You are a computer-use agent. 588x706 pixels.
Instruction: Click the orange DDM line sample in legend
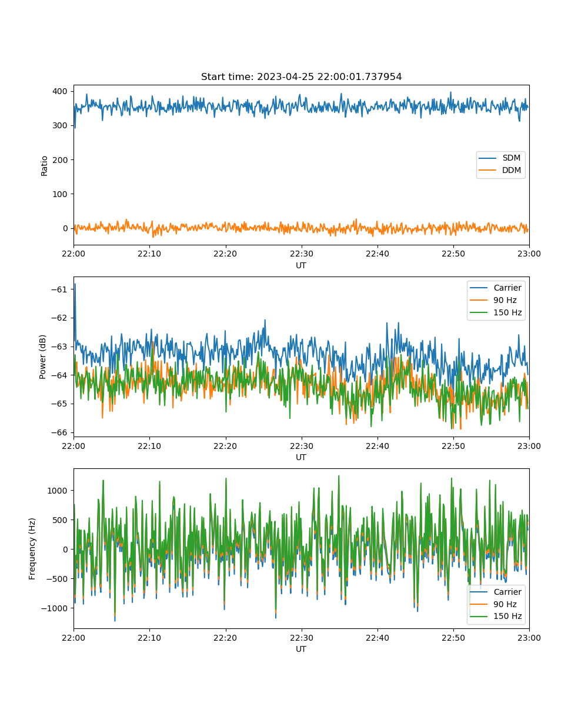tap(489, 171)
